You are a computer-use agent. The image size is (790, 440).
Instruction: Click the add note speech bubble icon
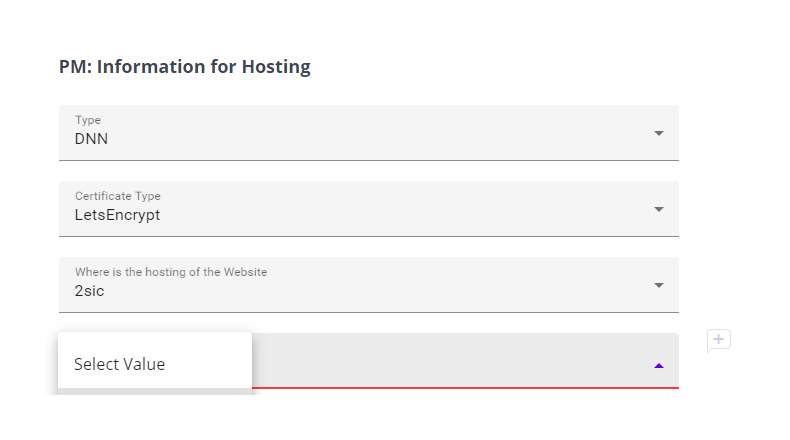pyautogui.click(x=718, y=341)
